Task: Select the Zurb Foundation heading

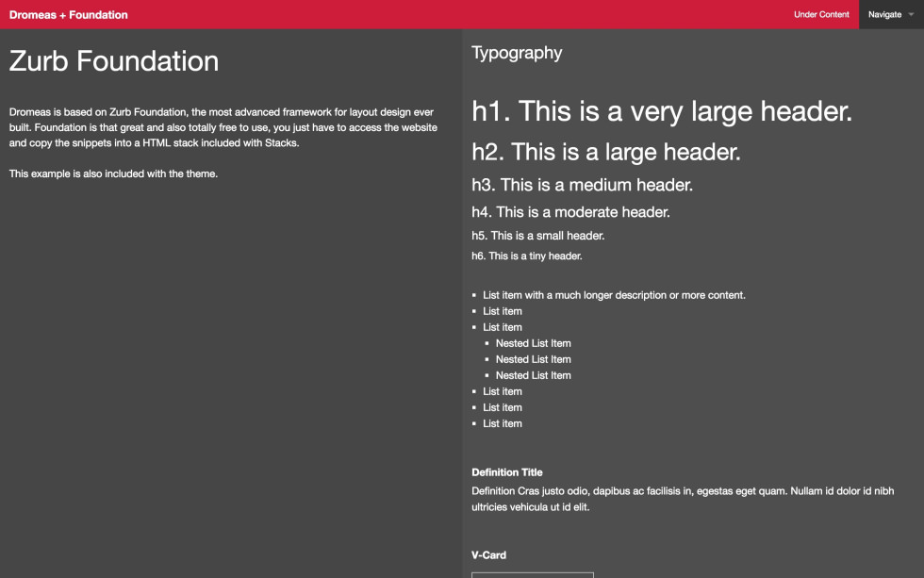Action: click(114, 61)
